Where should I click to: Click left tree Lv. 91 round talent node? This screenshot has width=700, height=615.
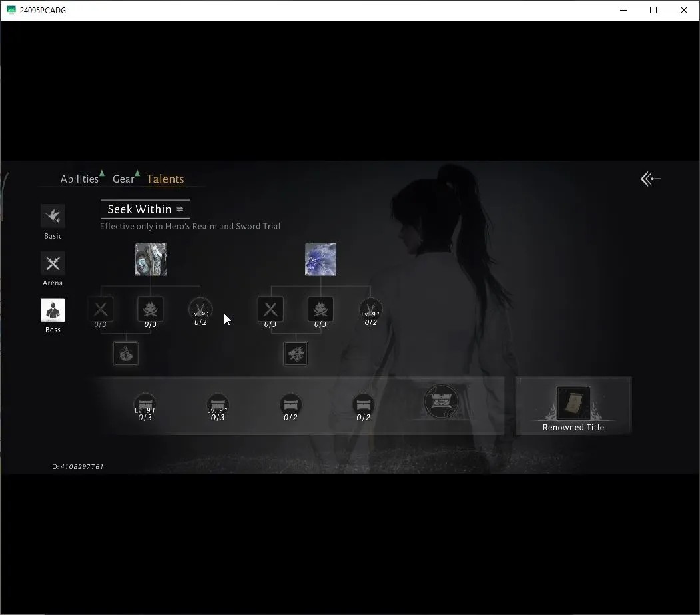pos(200,308)
